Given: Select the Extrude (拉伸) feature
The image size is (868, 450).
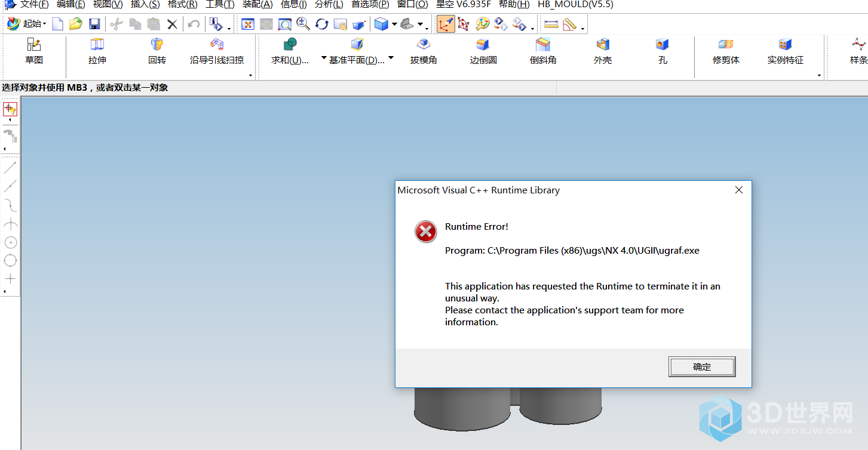Looking at the screenshot, I should click(97, 51).
